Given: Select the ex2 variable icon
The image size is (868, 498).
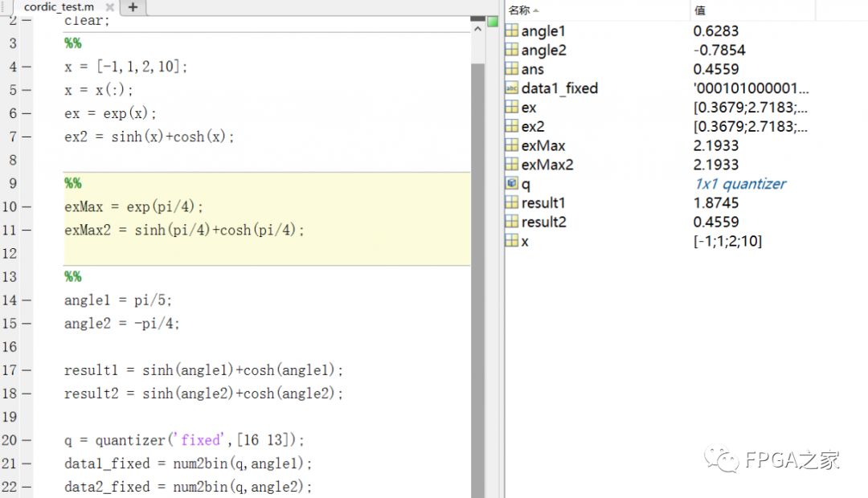Looking at the screenshot, I should [511, 126].
